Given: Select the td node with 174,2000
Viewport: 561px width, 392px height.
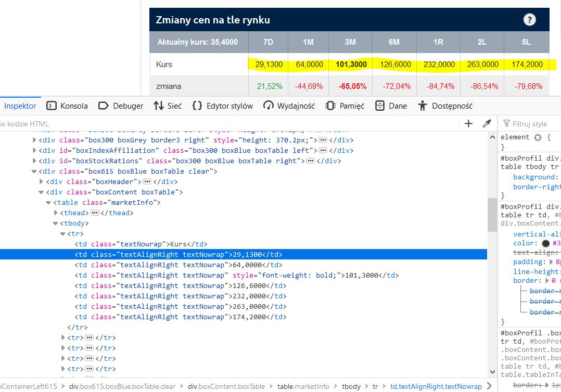Looking at the screenshot, I should 181,317.
